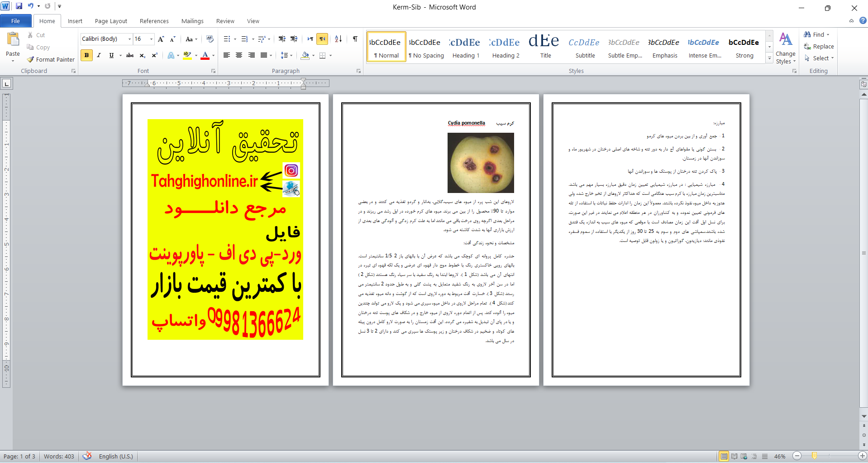Toggle Justify alignment
The width and height of the screenshot is (868, 463).
263,55
